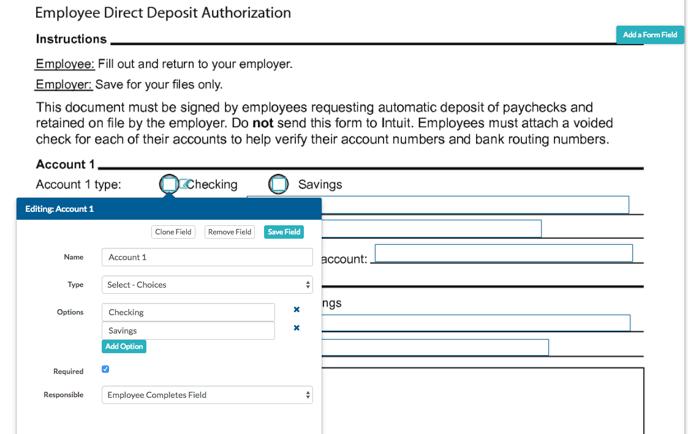Edit the Savings option text field

(x=188, y=330)
